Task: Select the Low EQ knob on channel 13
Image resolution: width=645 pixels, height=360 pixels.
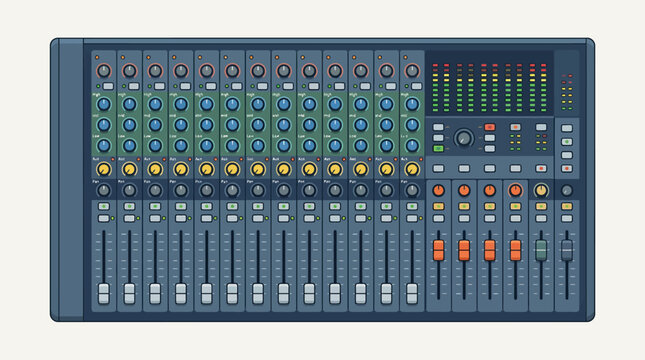Action: 412,145
